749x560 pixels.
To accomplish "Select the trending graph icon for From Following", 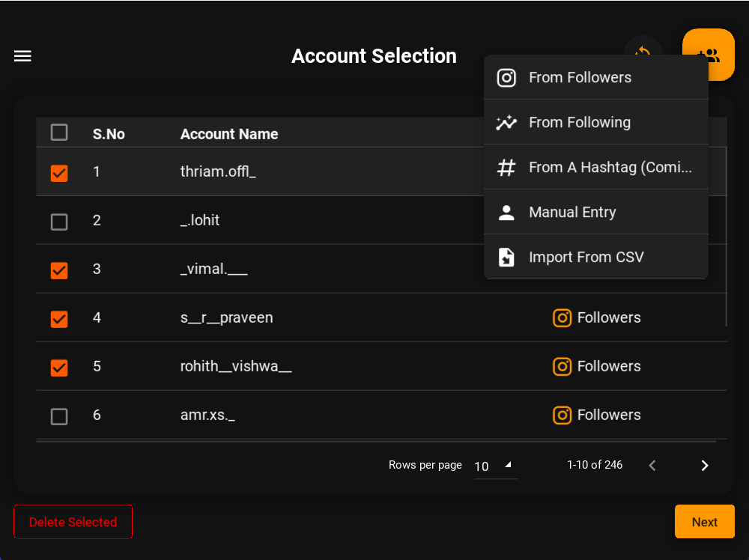I will point(506,122).
